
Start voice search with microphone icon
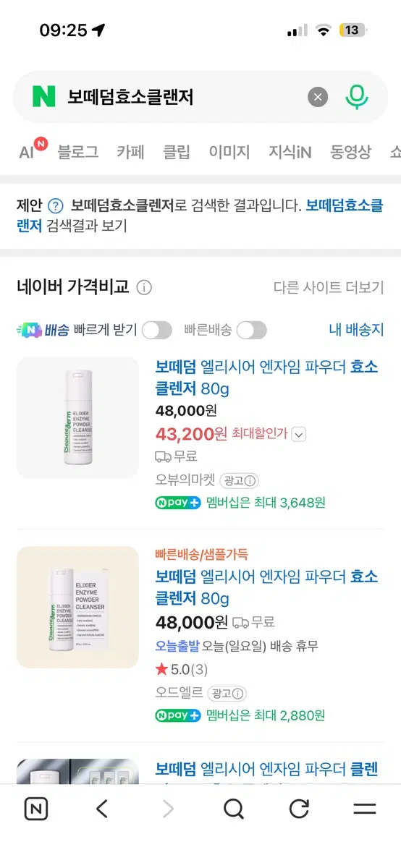pos(356,97)
